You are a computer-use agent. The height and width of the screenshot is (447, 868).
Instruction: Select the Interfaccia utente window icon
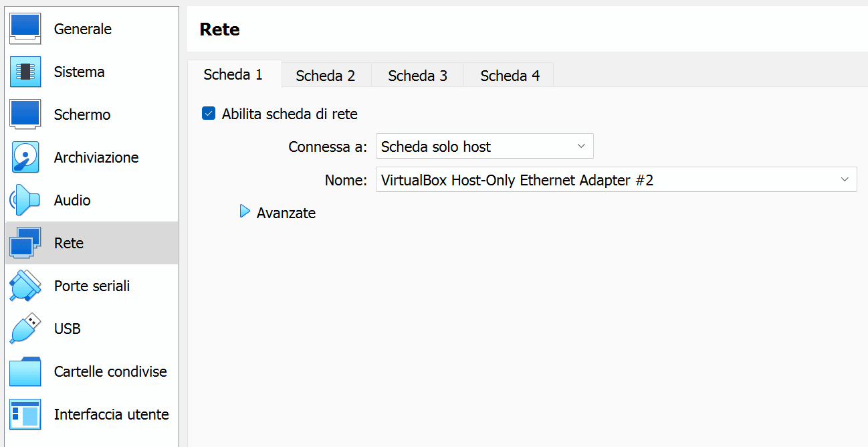pos(25,414)
